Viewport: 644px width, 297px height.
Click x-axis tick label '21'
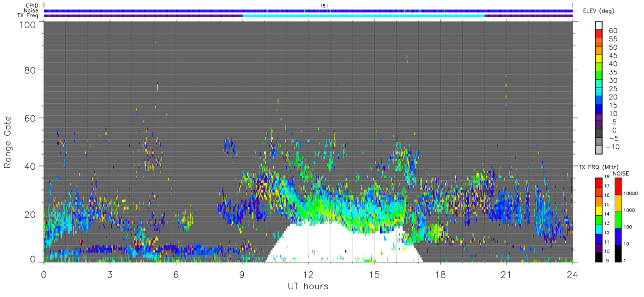pos(506,274)
